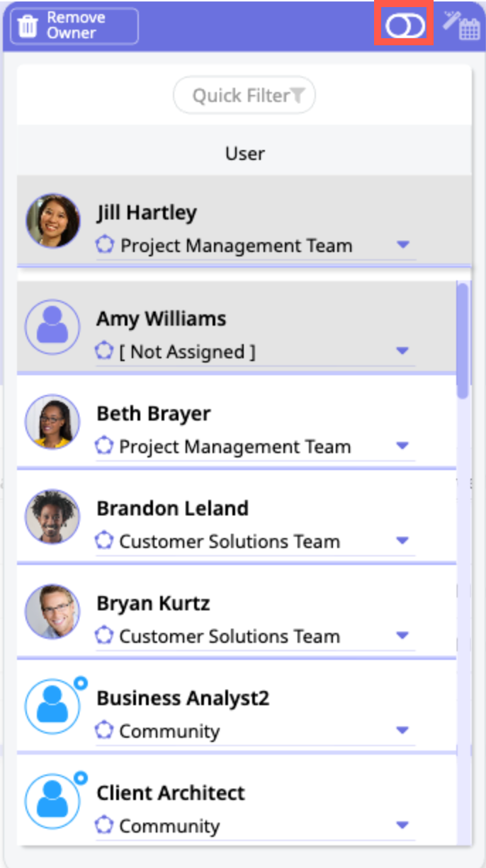Open Client Architect's Community dropdown
The image size is (486, 868).
pyautogui.click(x=403, y=826)
